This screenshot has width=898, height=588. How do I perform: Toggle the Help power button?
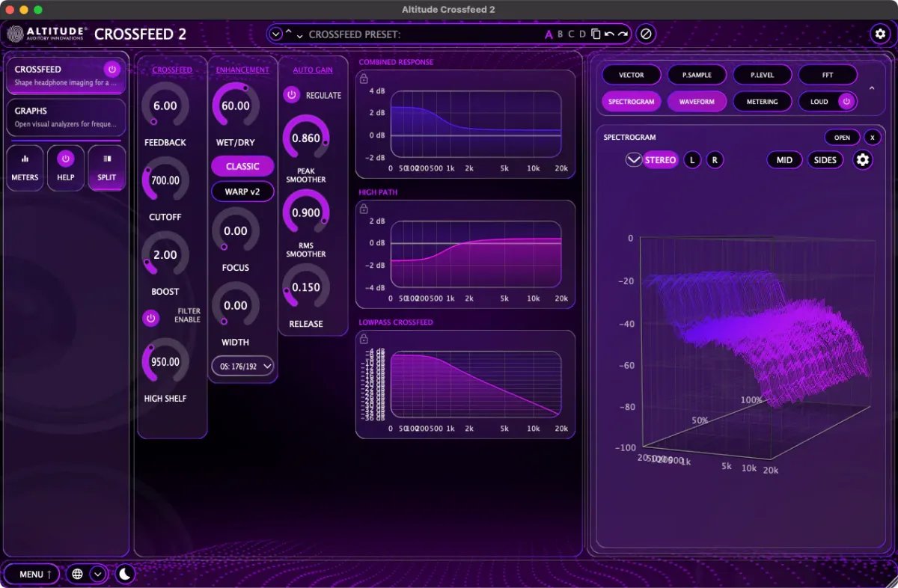[66, 159]
